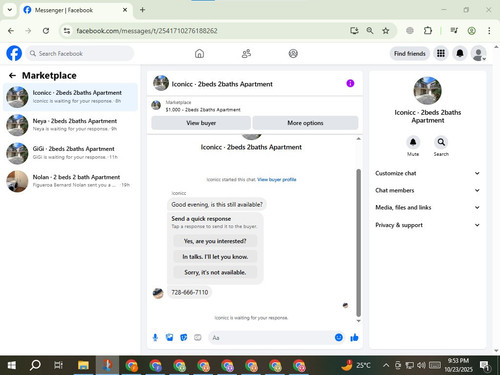Reload the page
Image resolution: width=500 pixels, height=375 pixels.
click(x=46, y=31)
